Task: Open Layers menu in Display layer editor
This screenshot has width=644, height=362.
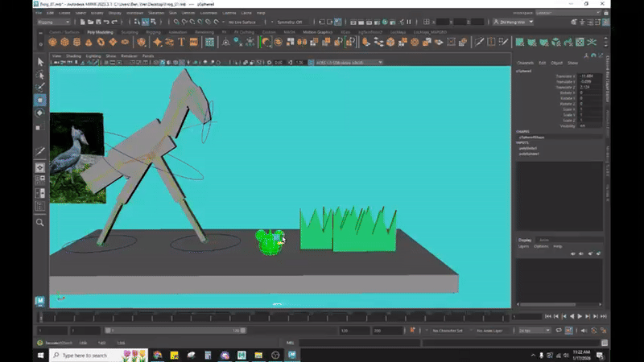Action: pyautogui.click(x=524, y=246)
